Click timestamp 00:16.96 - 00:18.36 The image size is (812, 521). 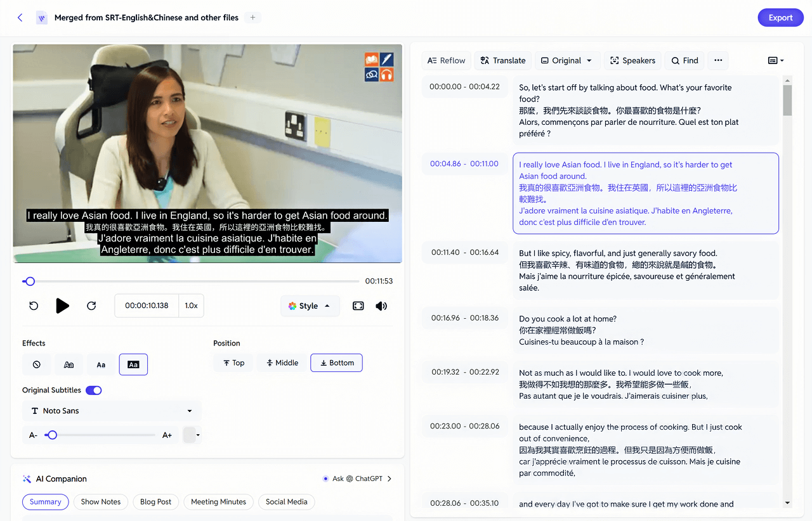point(464,318)
